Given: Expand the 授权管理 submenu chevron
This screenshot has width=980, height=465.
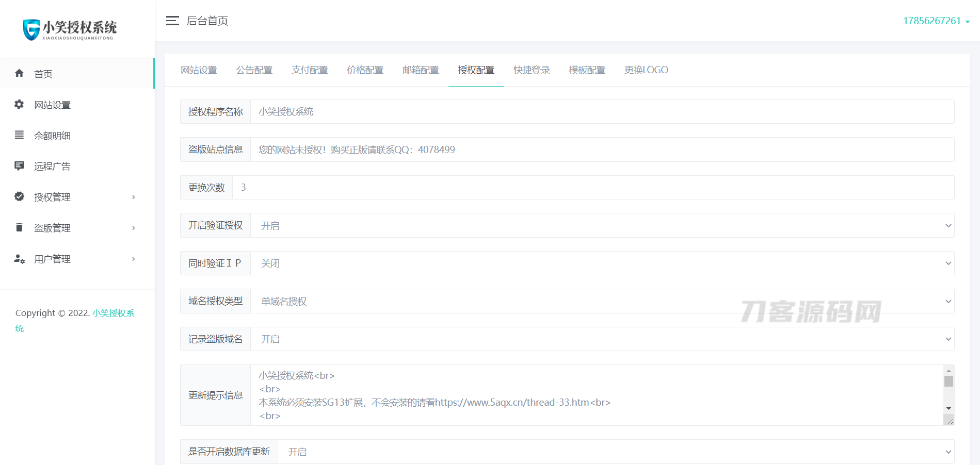Looking at the screenshot, I should [134, 197].
